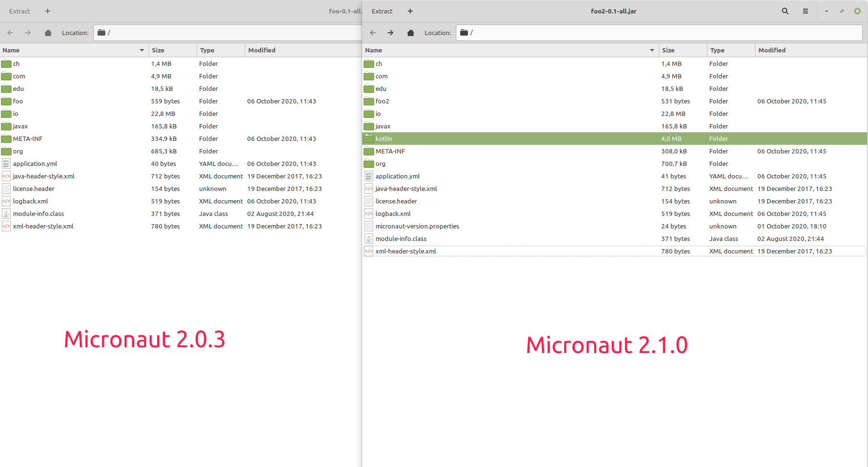Click Extract in the left foo-0.1-all window

tap(19, 11)
